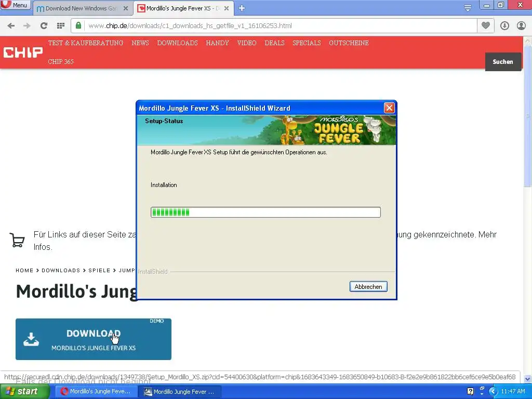Open the Downloads navigation item
Image resolution: width=532 pixels, height=399 pixels.
click(178, 43)
